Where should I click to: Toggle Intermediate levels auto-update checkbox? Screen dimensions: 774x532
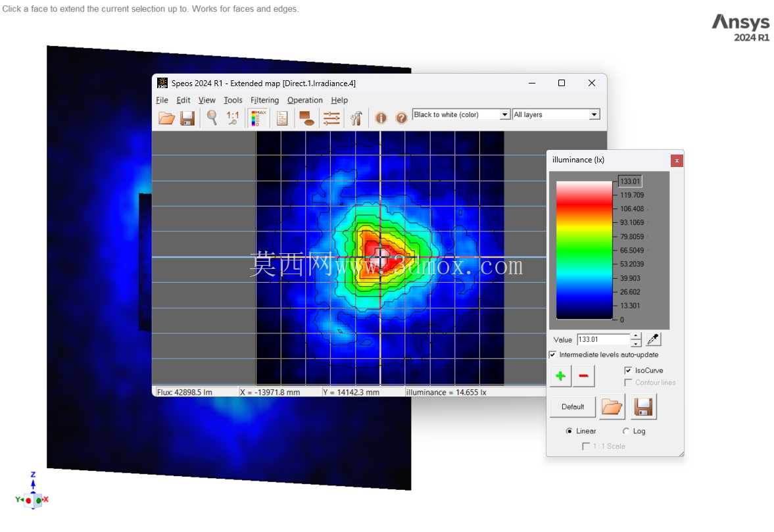coord(552,354)
